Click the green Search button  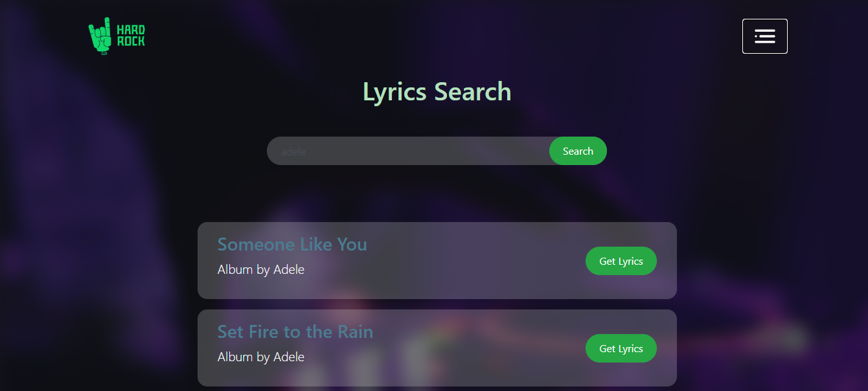click(578, 151)
